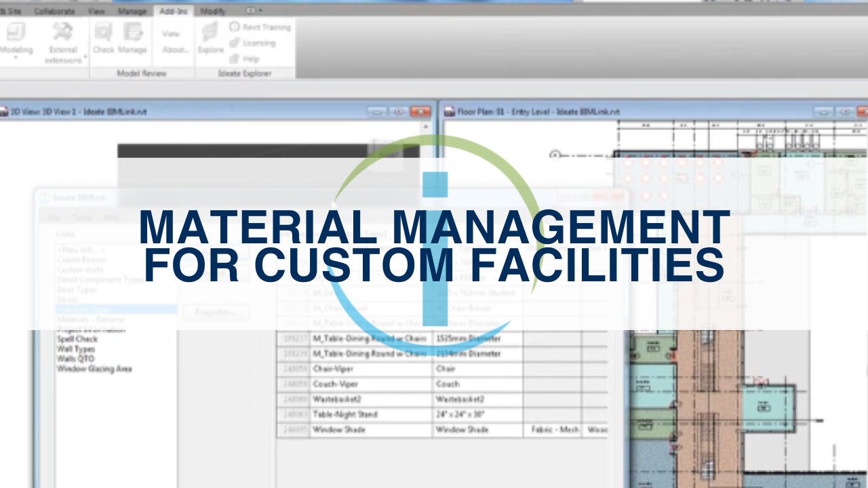This screenshot has height=488, width=868.
Task: Click the 3D View window document icon
Action: tap(4, 111)
